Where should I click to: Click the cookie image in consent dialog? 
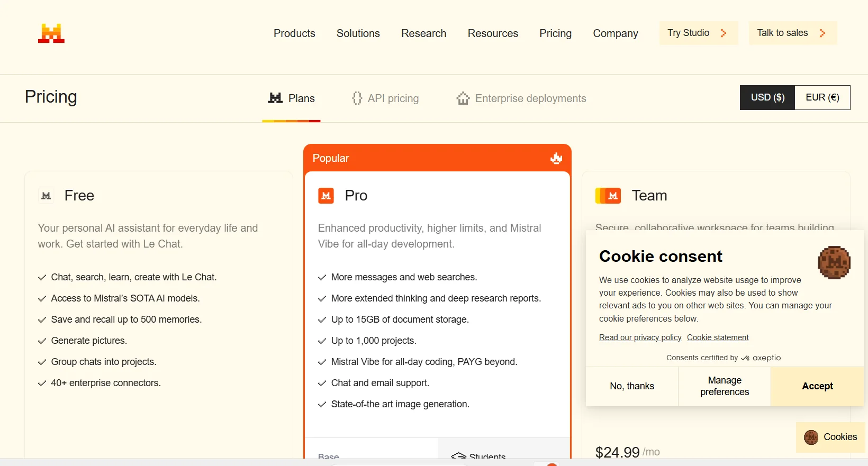[x=834, y=262]
